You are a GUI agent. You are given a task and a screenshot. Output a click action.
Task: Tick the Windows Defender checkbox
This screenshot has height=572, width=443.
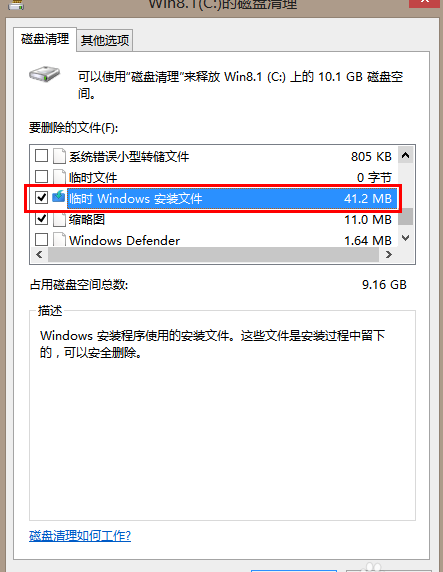[x=41, y=240]
